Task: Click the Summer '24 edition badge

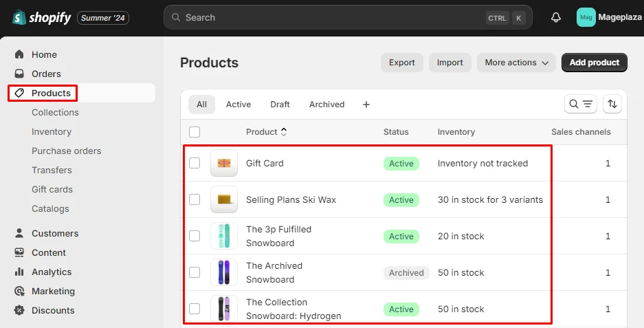Action: tap(102, 18)
